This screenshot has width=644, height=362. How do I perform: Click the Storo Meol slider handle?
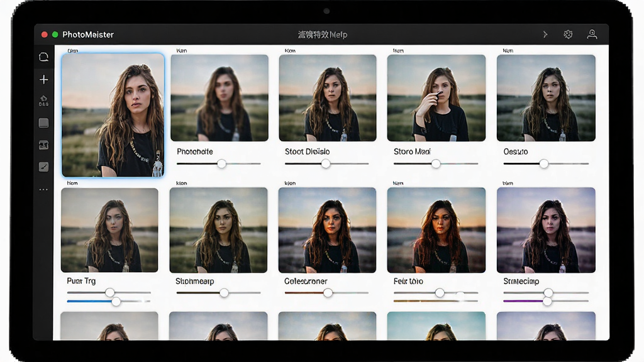(x=436, y=164)
